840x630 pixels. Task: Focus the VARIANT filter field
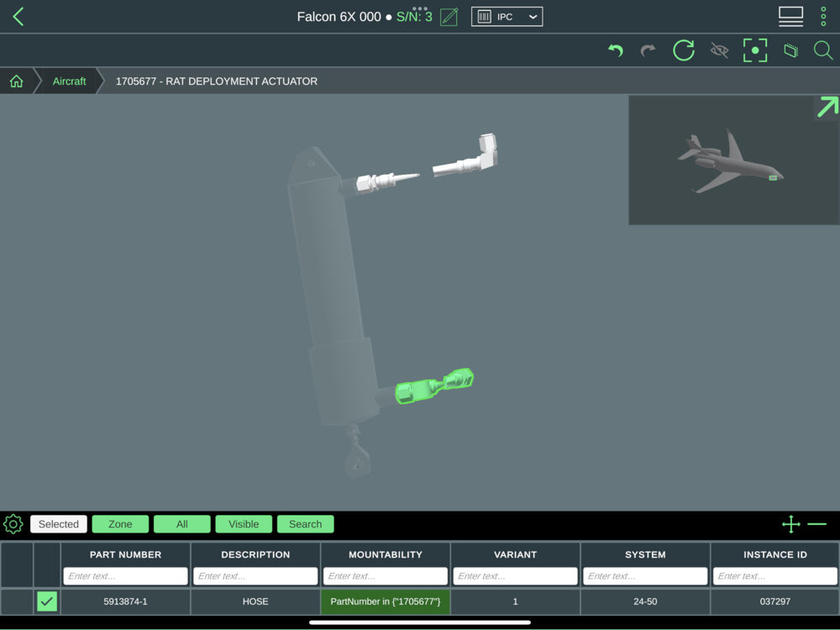pos(516,576)
